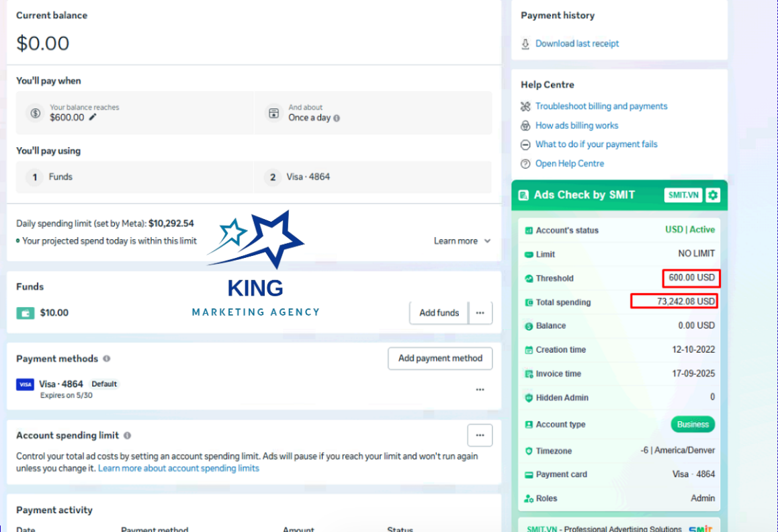Open Learn more about account spending limits
This screenshot has height=532, width=778.
point(179,468)
